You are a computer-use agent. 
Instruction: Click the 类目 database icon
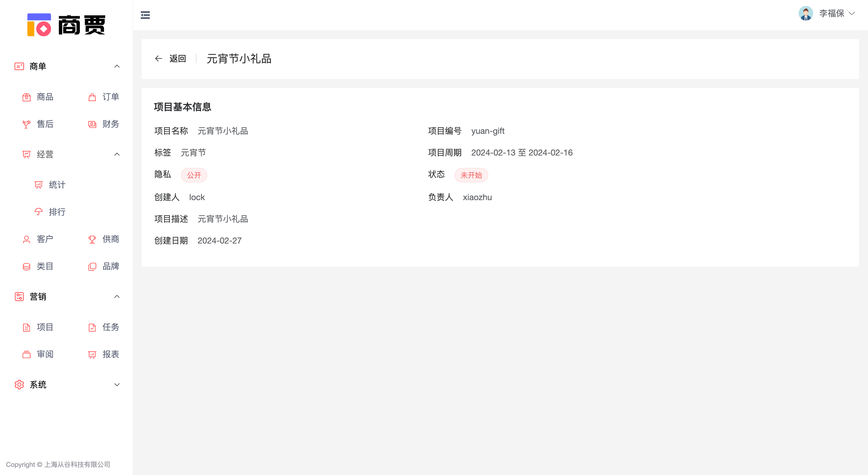[x=26, y=267]
